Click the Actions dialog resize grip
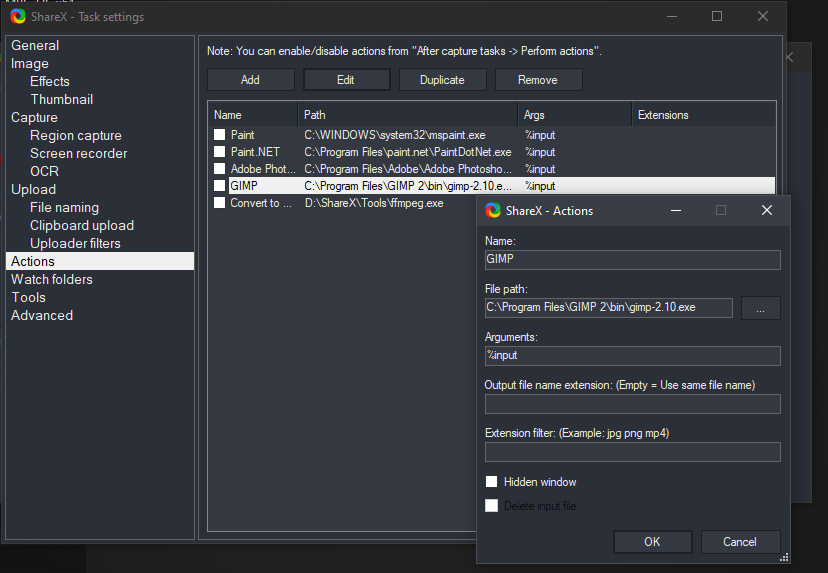The image size is (828, 573). [784, 557]
